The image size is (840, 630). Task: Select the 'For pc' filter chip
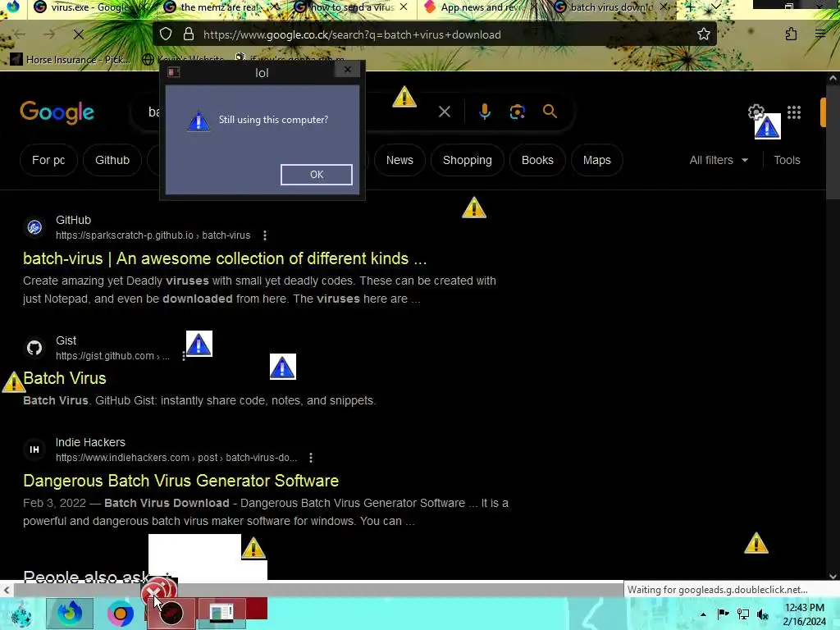(x=48, y=160)
